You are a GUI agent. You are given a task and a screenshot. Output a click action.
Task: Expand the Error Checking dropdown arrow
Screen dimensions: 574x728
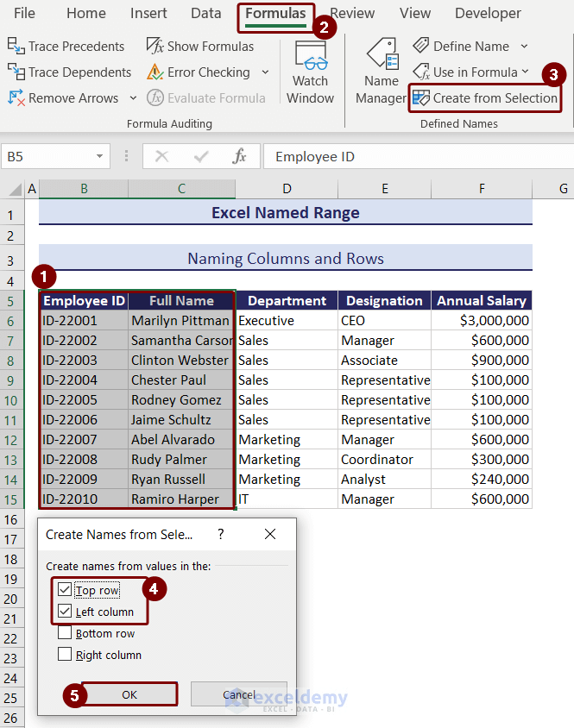(265, 72)
